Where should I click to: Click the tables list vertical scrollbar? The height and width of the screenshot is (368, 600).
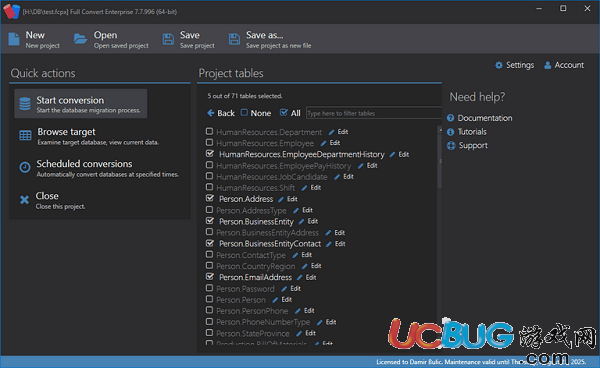(x=439, y=234)
